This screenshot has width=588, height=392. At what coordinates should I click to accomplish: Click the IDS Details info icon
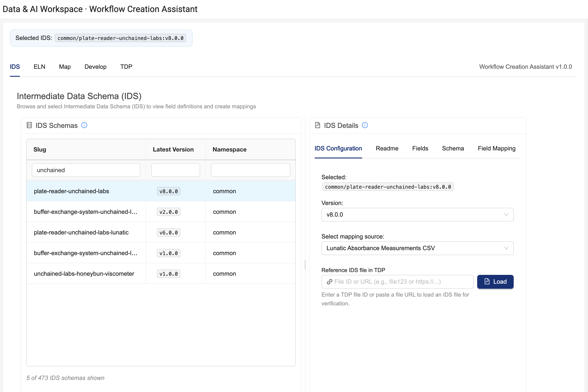tap(365, 125)
